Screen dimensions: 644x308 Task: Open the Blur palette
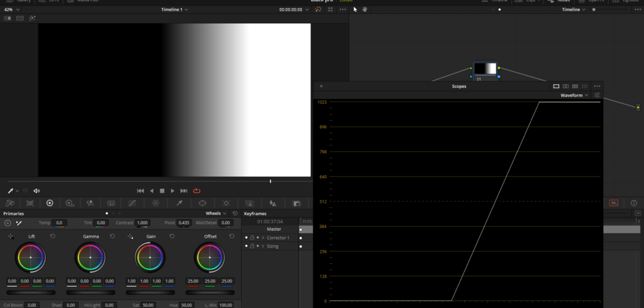pos(272,203)
